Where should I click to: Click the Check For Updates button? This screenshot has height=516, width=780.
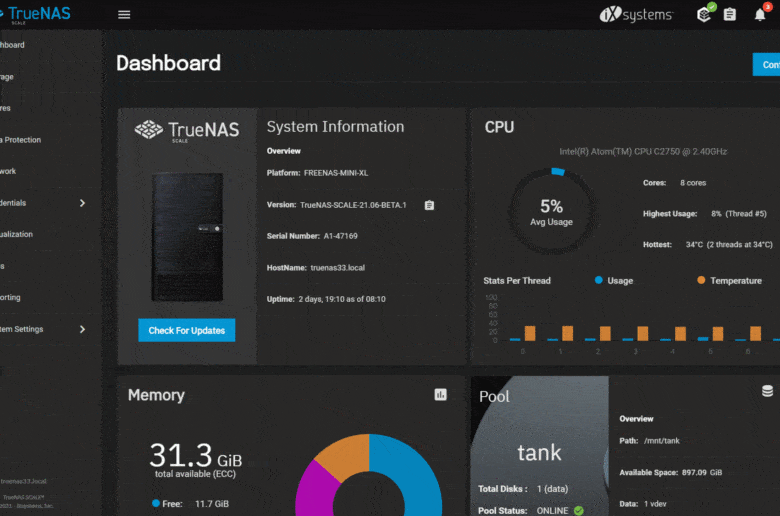187,330
